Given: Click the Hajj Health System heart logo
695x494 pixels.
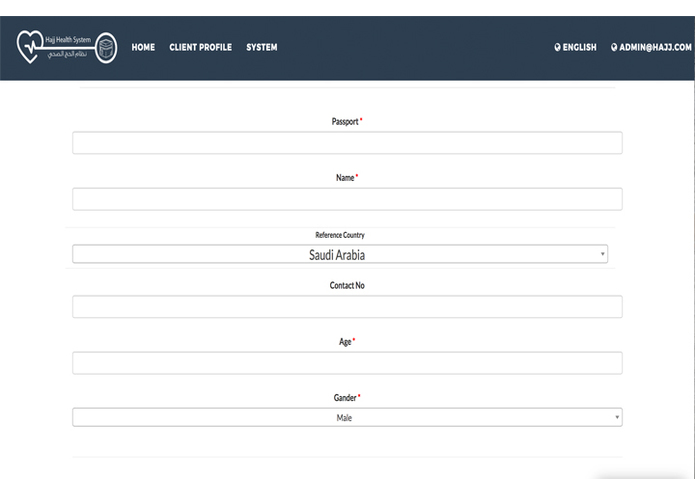Looking at the screenshot, I should click(x=30, y=47).
